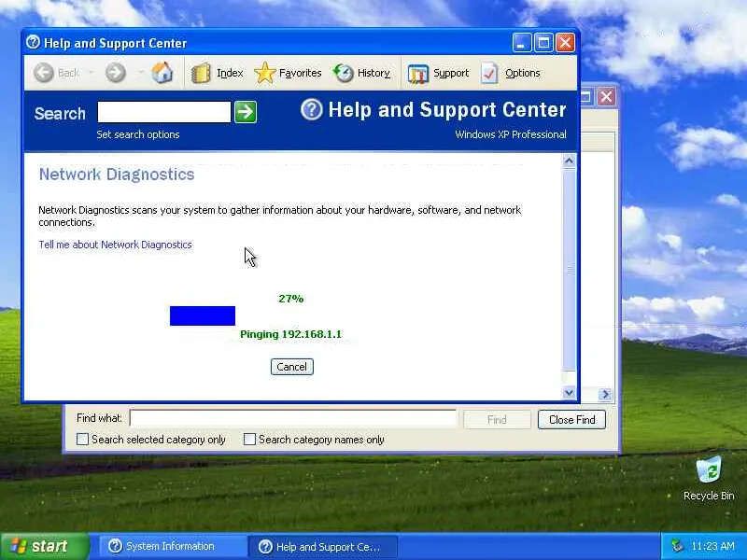
Task: Click the Find what text field
Action: point(293,418)
